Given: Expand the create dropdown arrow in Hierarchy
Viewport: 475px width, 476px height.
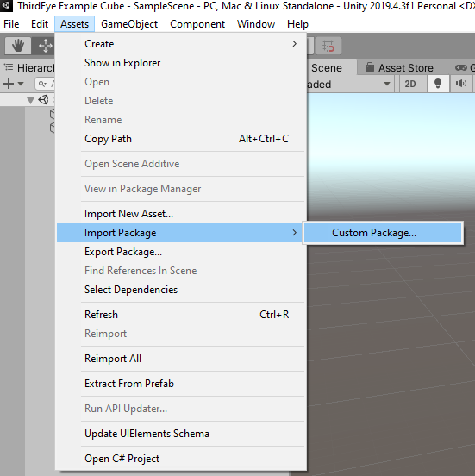Looking at the screenshot, I should point(21,84).
